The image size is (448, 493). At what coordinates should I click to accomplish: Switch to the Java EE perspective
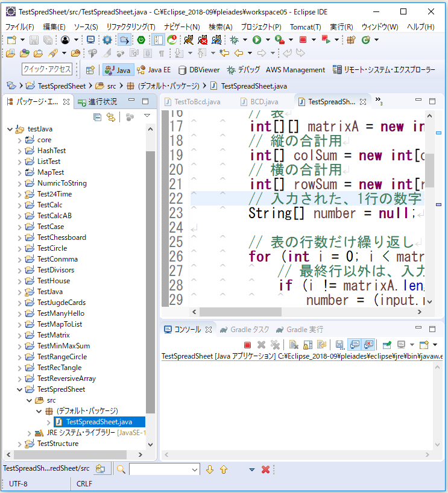coord(154,70)
